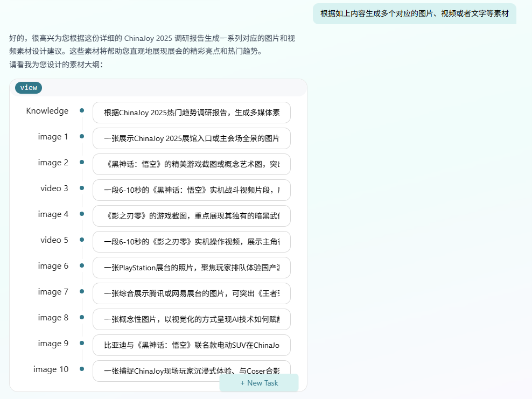This screenshot has width=532, height=399.
Task: Select the image 10 row label
Action: pyautogui.click(x=51, y=369)
